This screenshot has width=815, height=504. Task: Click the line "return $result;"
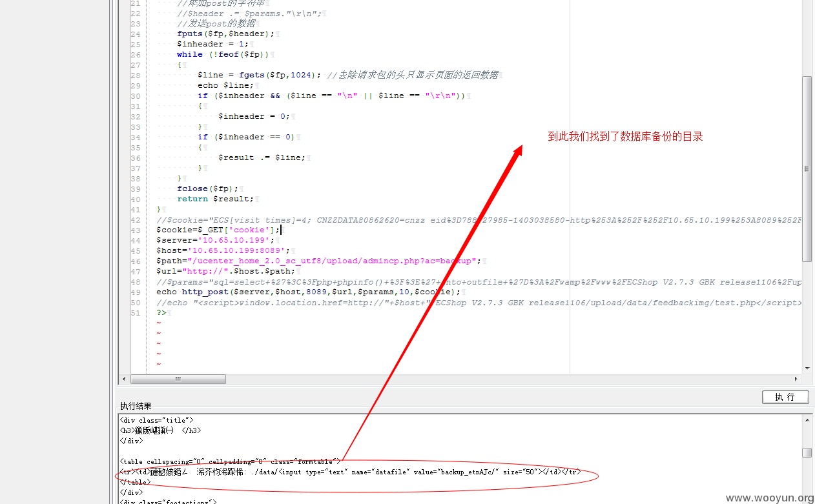tap(216, 199)
